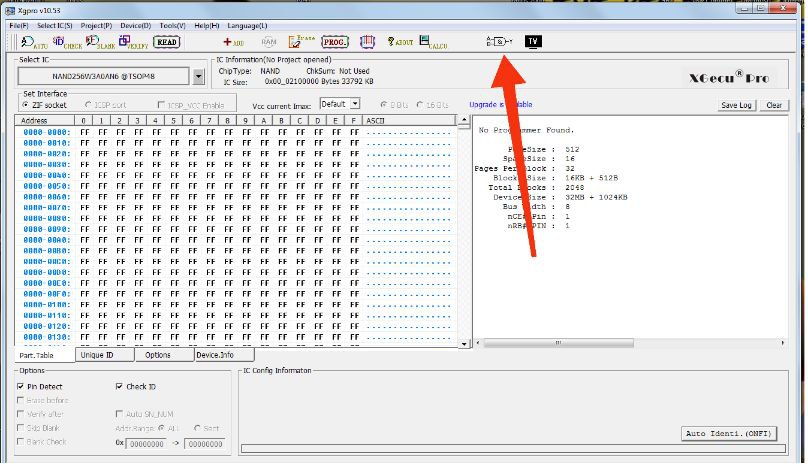This screenshot has height=466, width=808.
Task: Toggle the Pin Detect checkbox
Action: pos(21,386)
